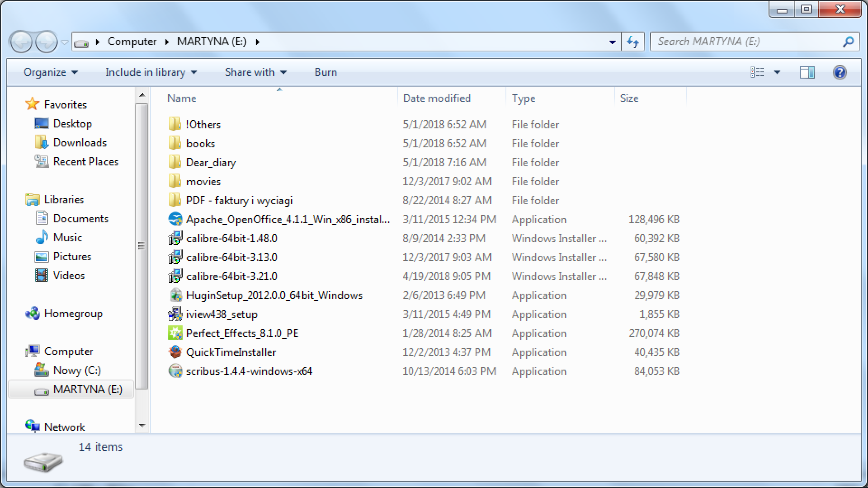Open address bar previous locations dropdown
868x488 pixels.
[x=612, y=42]
